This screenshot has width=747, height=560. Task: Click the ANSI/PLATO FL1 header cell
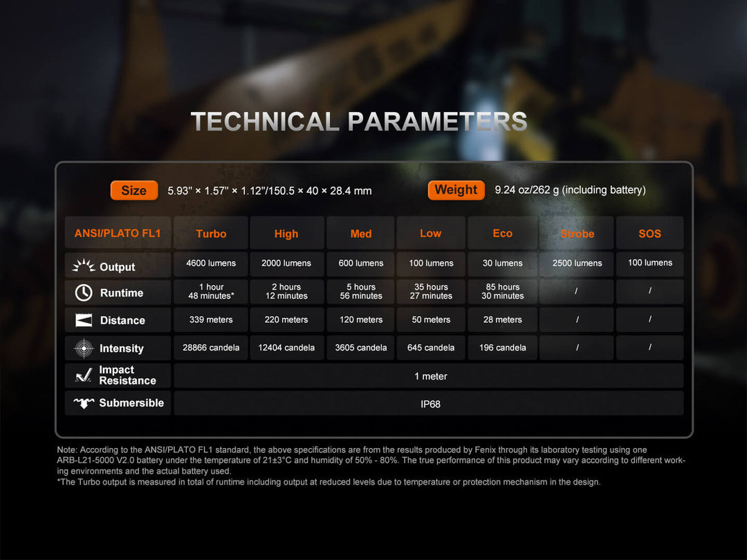[118, 233]
